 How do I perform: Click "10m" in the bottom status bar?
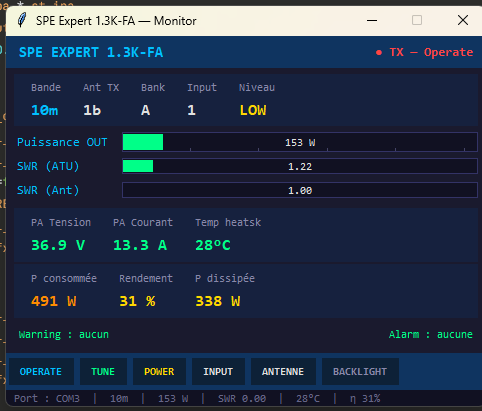coord(119,399)
